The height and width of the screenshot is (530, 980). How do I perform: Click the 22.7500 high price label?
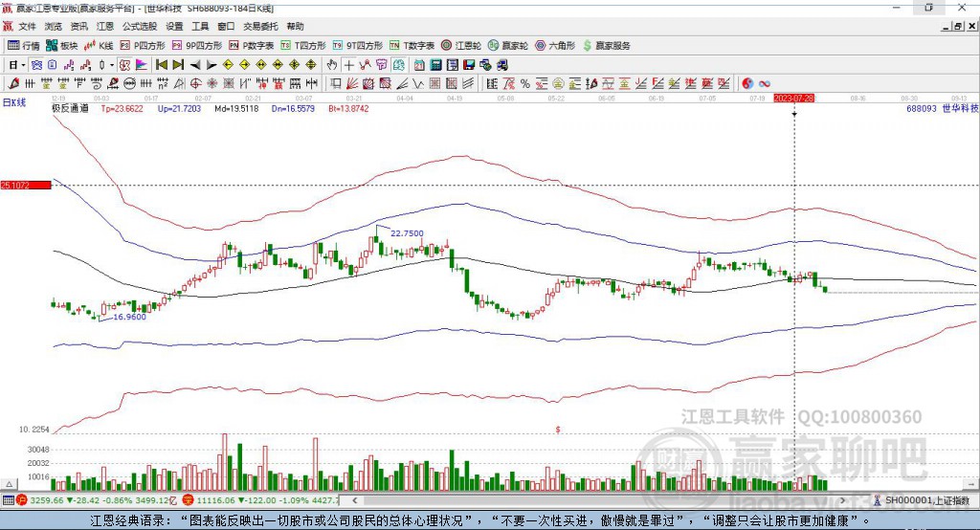407,233
